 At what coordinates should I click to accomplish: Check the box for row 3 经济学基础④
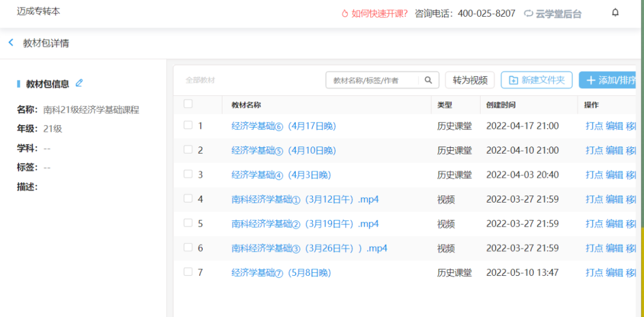(188, 175)
